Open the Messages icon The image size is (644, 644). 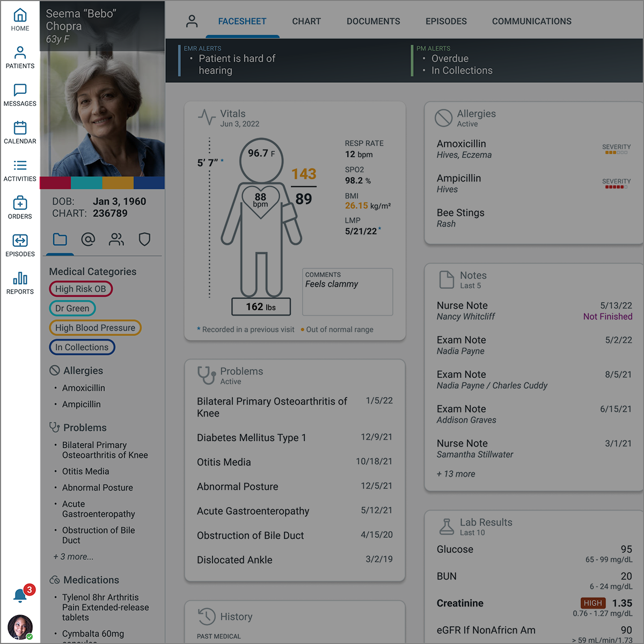coord(20,94)
